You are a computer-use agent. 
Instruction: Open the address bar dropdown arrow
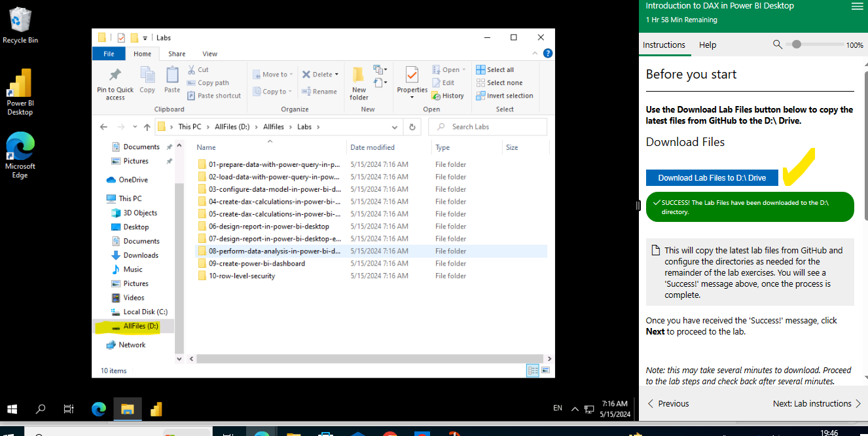tap(394, 126)
